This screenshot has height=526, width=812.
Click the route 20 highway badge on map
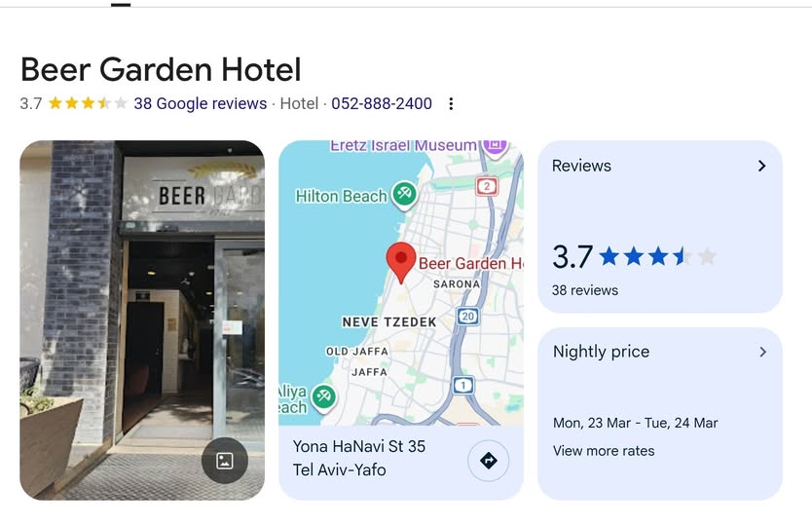pyautogui.click(x=467, y=317)
